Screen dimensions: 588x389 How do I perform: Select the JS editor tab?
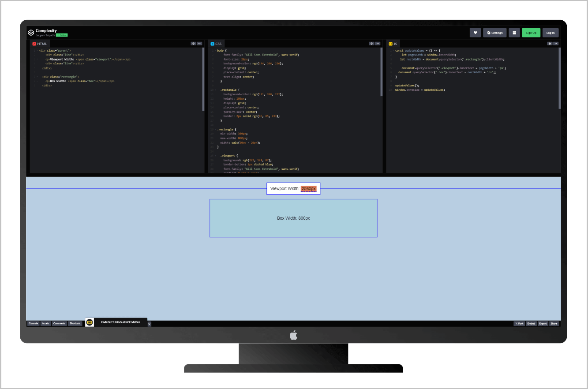point(393,44)
